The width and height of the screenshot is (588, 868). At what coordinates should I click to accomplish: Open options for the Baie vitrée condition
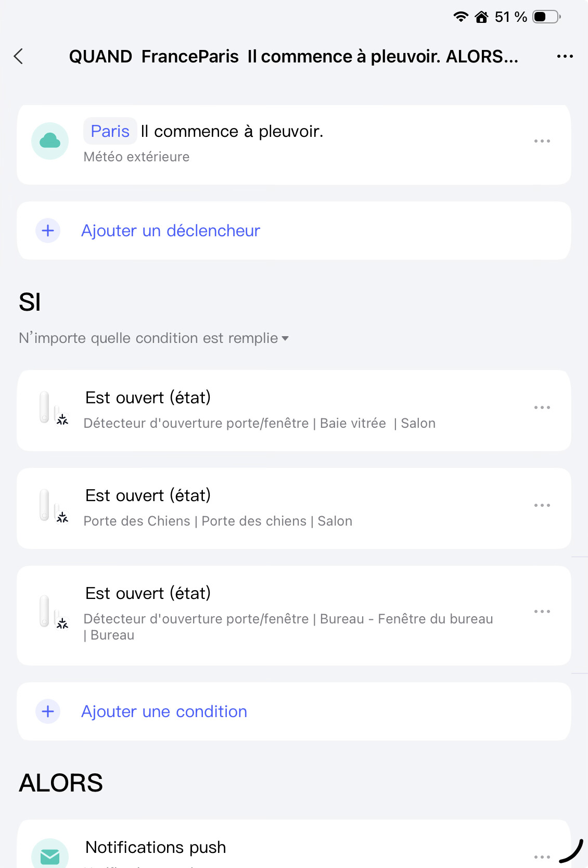click(x=542, y=407)
